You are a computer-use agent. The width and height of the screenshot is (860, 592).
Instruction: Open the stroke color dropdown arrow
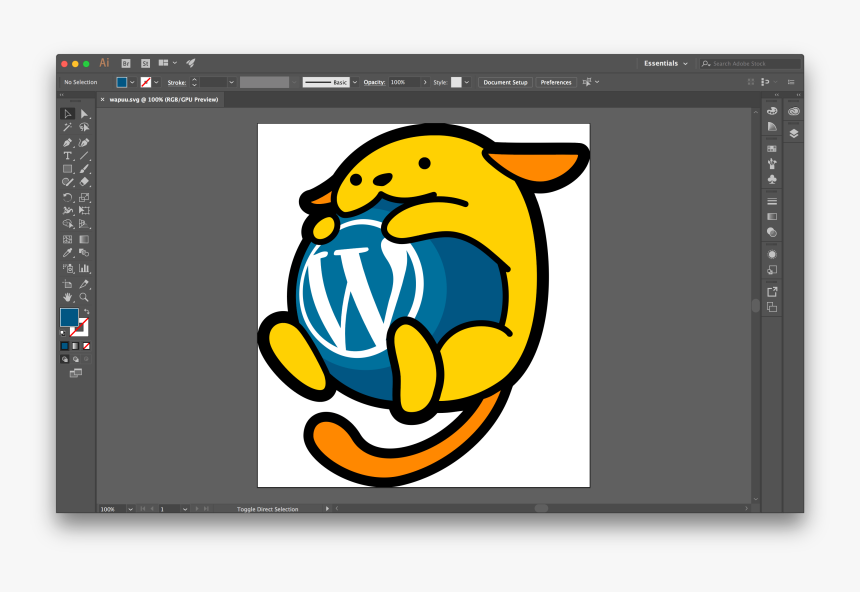pos(156,82)
